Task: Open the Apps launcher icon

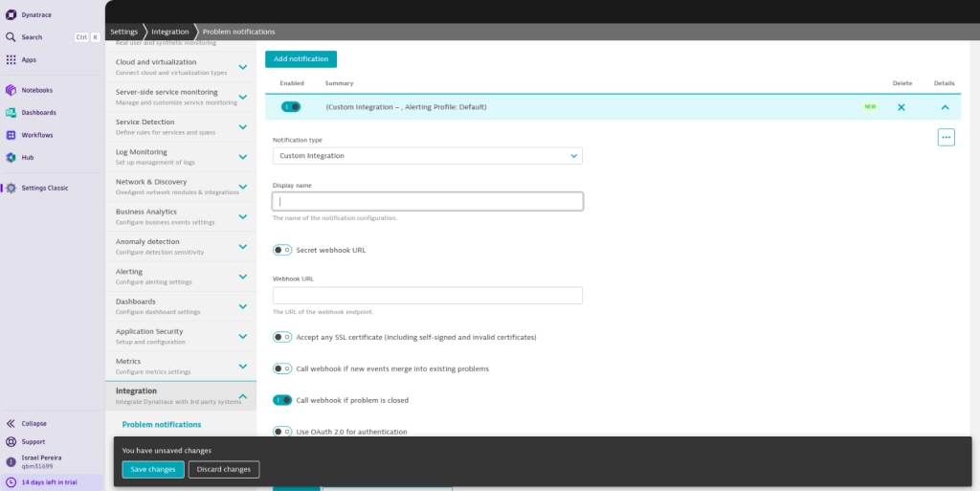Action: click(11, 59)
